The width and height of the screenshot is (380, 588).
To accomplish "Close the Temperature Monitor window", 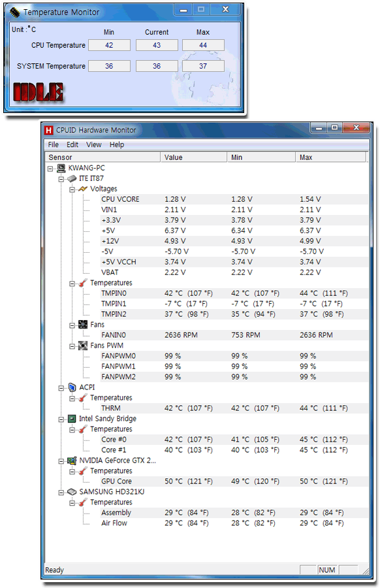I will (x=225, y=10).
